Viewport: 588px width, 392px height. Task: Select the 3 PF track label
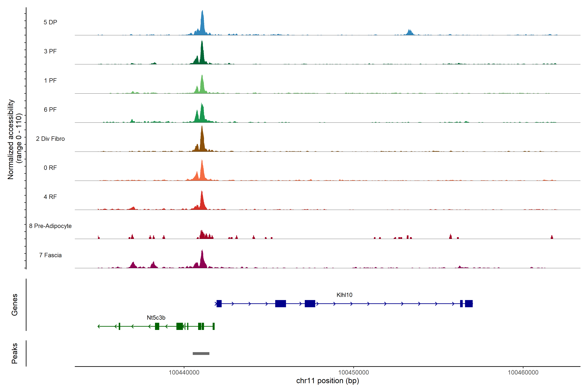click(x=50, y=51)
